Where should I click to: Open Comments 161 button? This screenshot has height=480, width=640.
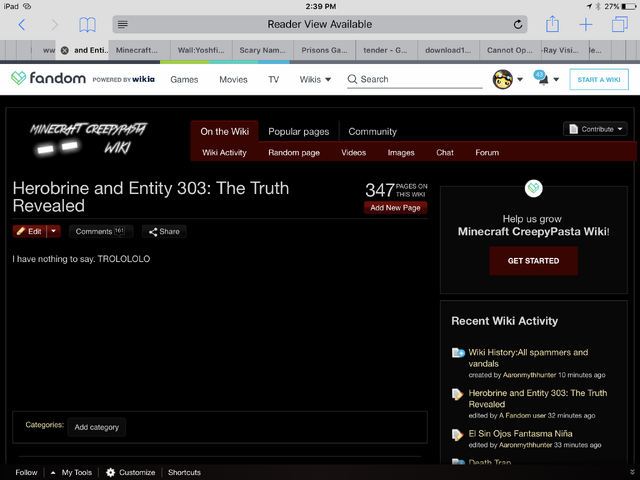pyautogui.click(x=101, y=231)
